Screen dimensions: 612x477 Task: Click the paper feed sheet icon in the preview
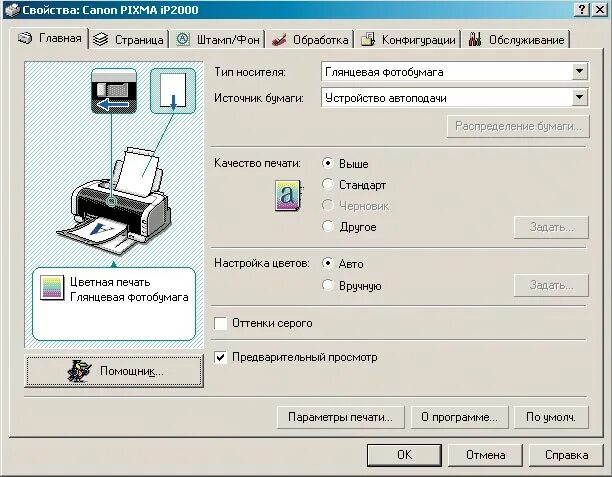click(x=173, y=91)
